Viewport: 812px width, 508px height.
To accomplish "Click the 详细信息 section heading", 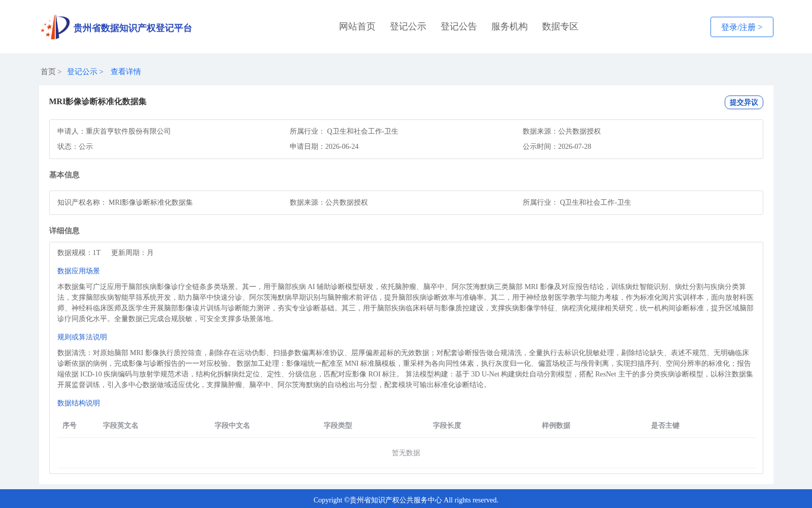I will tap(64, 231).
